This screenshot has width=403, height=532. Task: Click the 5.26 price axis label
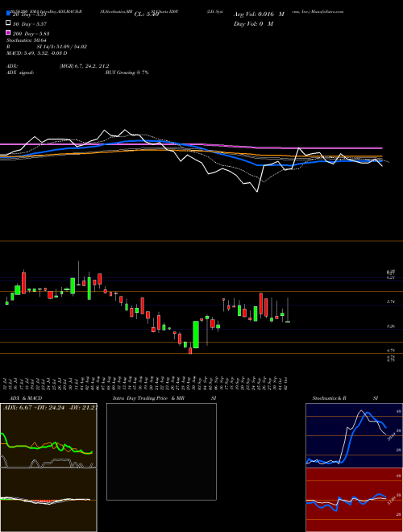point(390,326)
